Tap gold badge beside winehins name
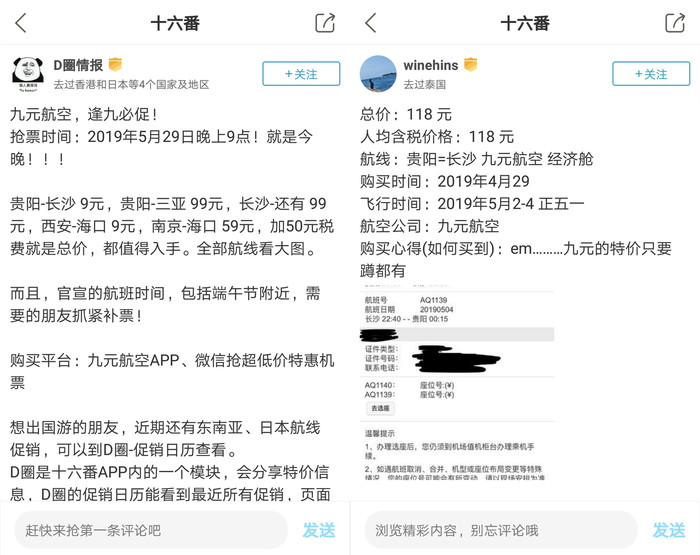This screenshot has height=555, width=700. [471, 65]
